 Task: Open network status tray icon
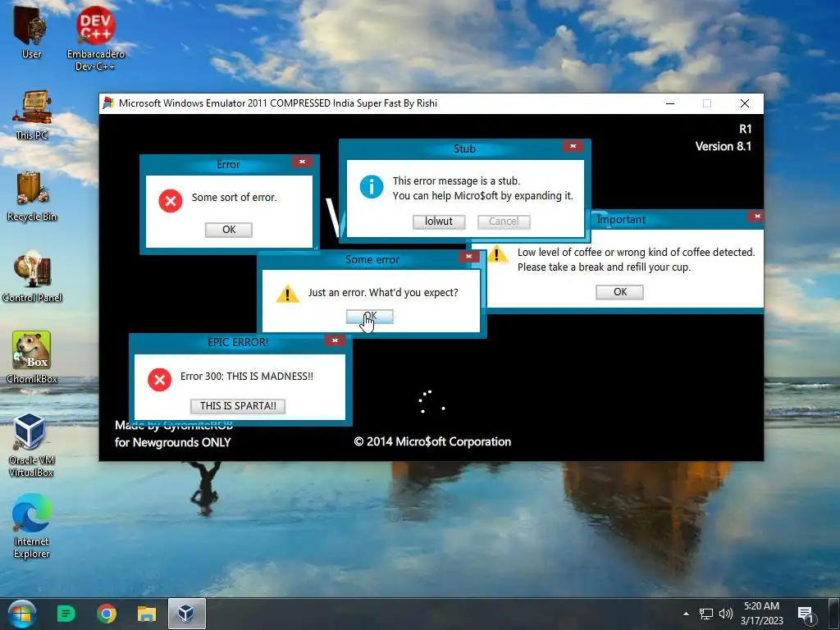click(x=706, y=614)
